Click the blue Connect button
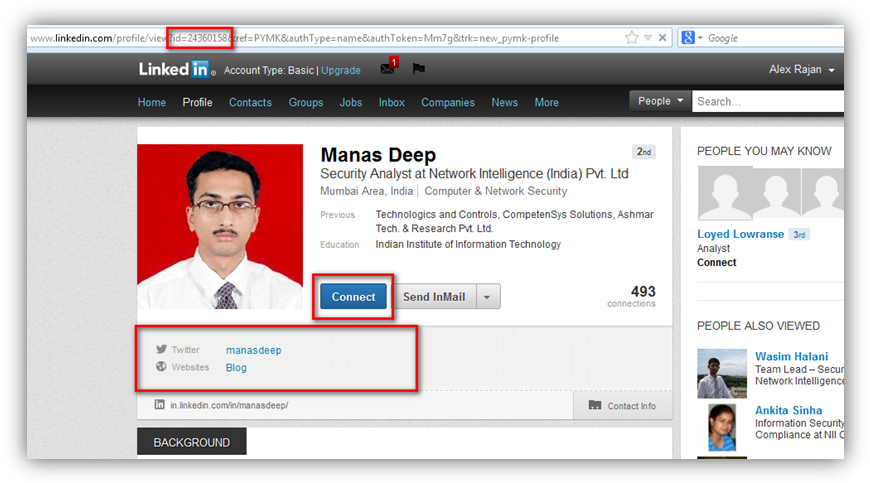Image resolution: width=870 pixels, height=483 pixels. tap(353, 297)
